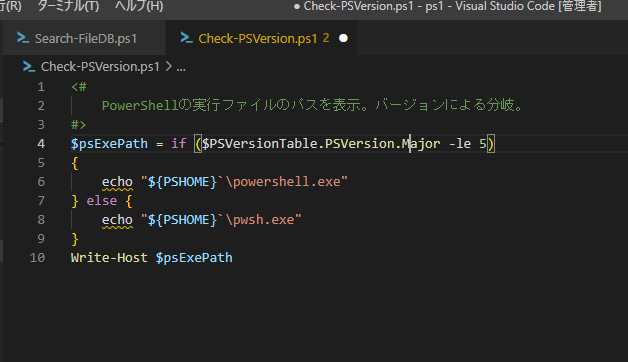Click $psExePath on line 10
Image resolution: width=628 pixels, height=362 pixels.
coord(194,258)
